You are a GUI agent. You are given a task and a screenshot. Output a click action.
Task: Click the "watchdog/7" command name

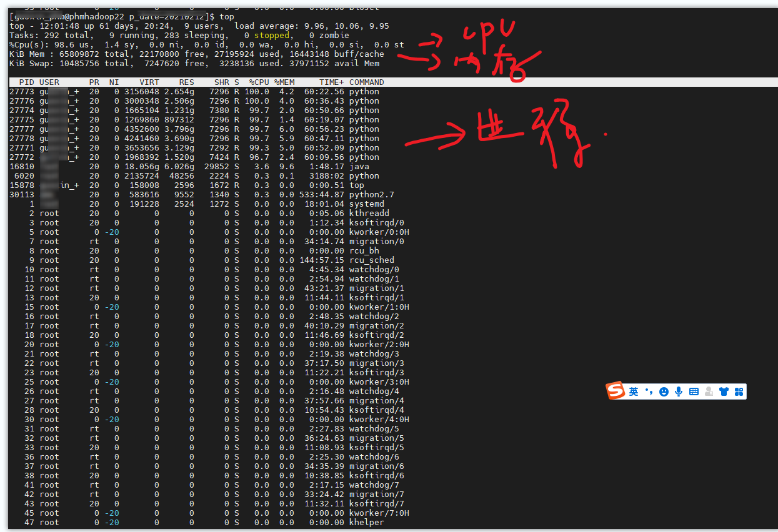pyautogui.click(x=374, y=485)
